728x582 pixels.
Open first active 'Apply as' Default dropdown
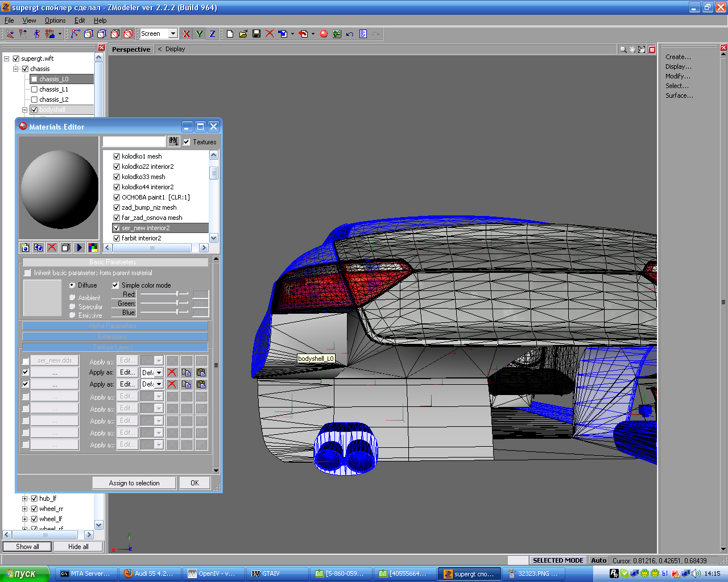159,372
